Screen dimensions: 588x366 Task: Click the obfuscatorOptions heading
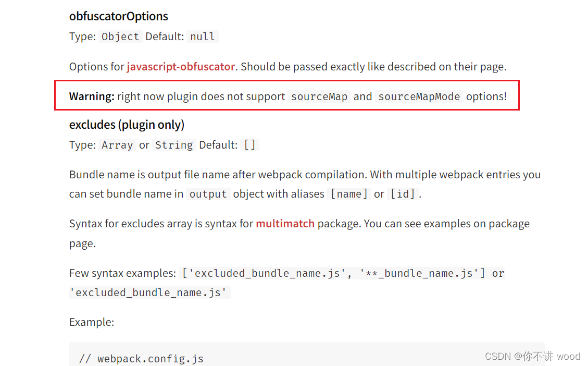[119, 16]
